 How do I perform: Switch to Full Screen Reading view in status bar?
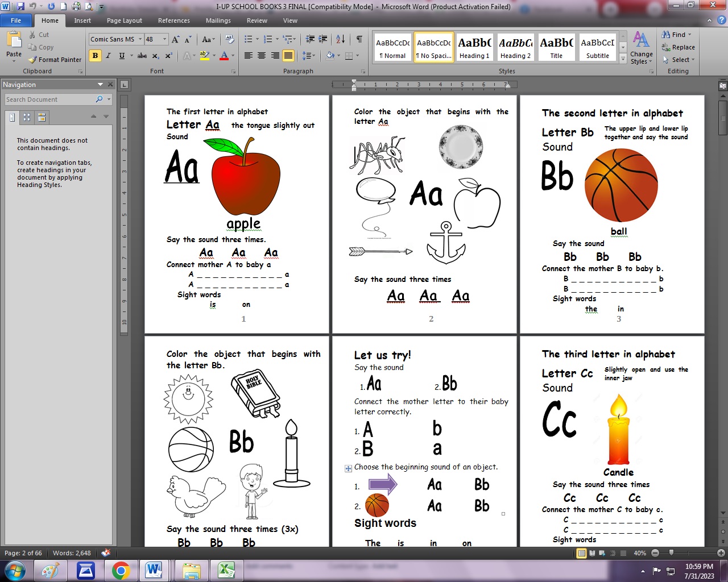tap(592, 553)
